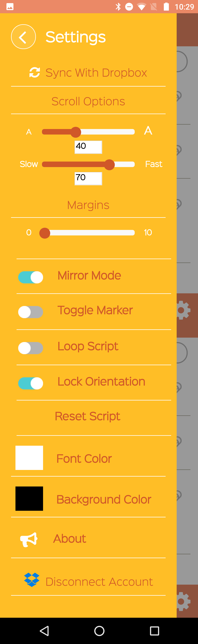Tap the Dropbox sync arrows icon
Viewport: 198px width, 644px height.
tap(35, 72)
